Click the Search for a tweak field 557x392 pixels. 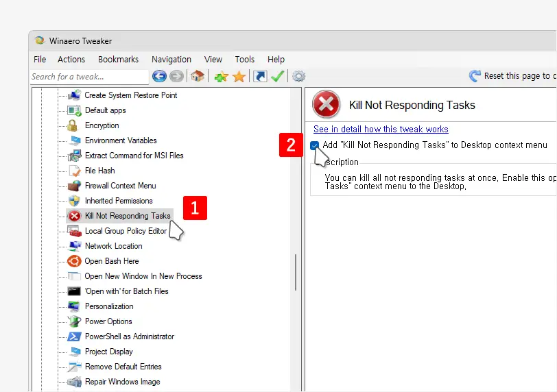point(88,77)
